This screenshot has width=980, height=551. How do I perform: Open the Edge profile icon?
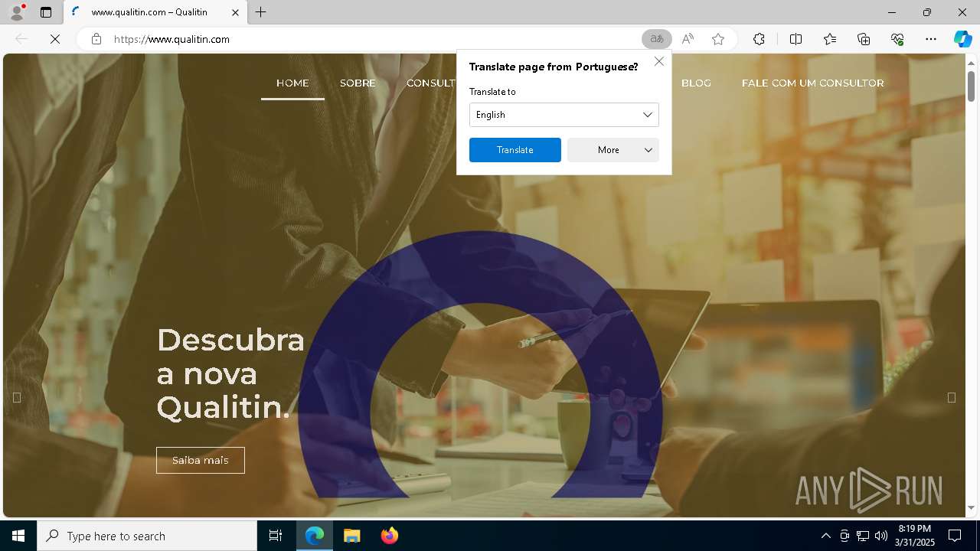tap(17, 12)
